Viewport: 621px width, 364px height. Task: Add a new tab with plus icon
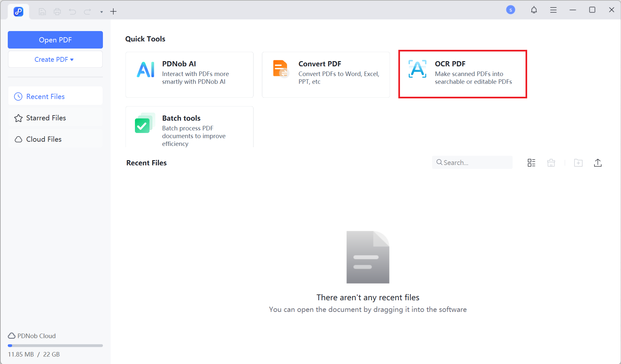point(113,12)
